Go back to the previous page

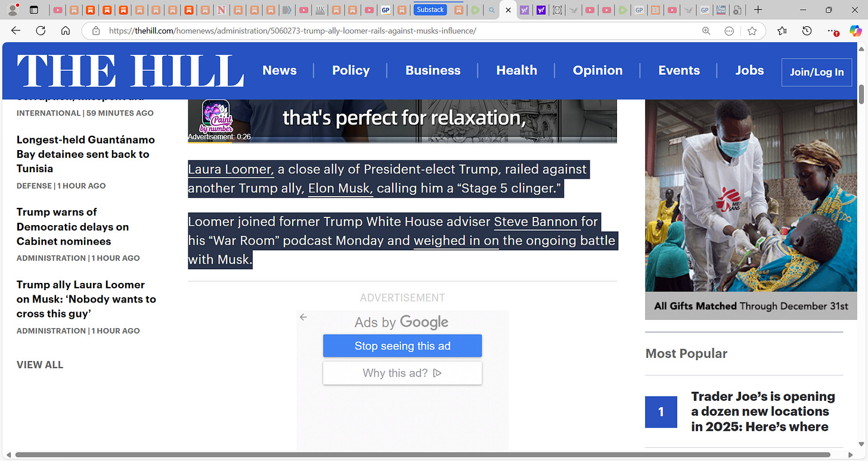(15, 31)
